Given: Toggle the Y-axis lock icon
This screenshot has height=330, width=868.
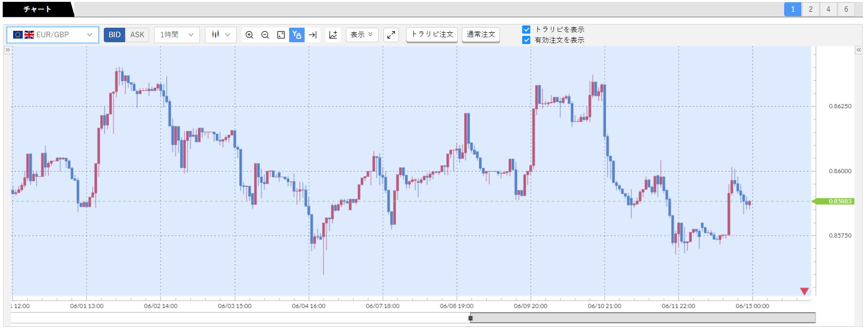Looking at the screenshot, I should click(297, 35).
